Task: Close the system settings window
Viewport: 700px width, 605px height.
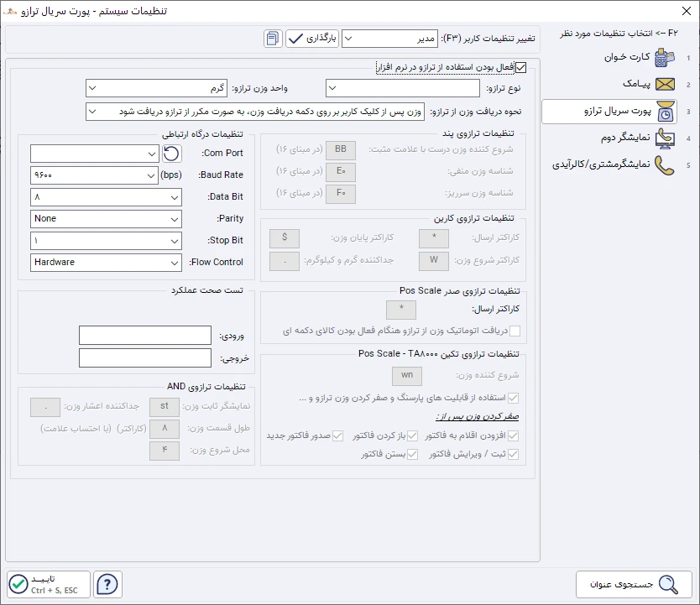Action: [x=687, y=11]
